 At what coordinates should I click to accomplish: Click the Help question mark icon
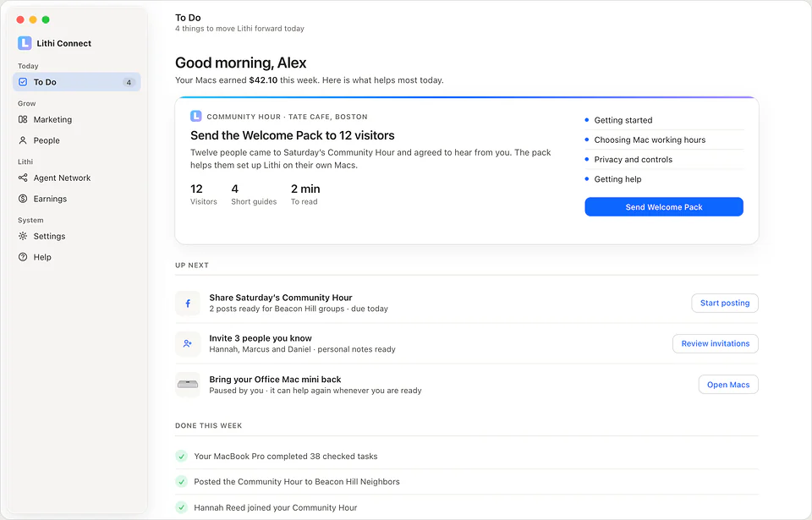point(23,257)
